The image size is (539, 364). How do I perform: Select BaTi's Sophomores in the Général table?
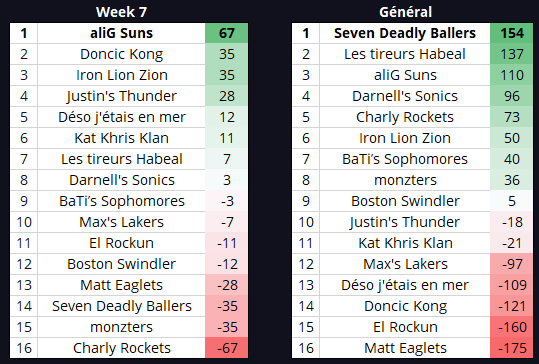[x=405, y=159]
